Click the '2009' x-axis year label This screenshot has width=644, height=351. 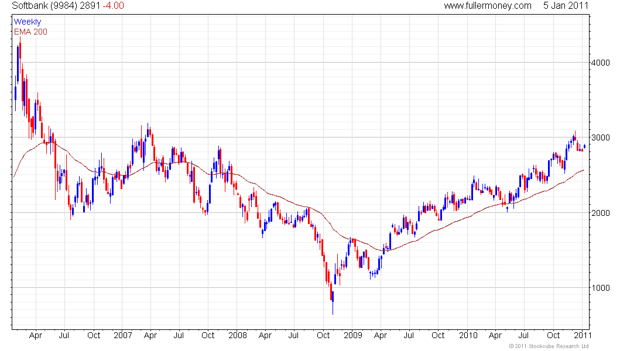pyautogui.click(x=353, y=335)
